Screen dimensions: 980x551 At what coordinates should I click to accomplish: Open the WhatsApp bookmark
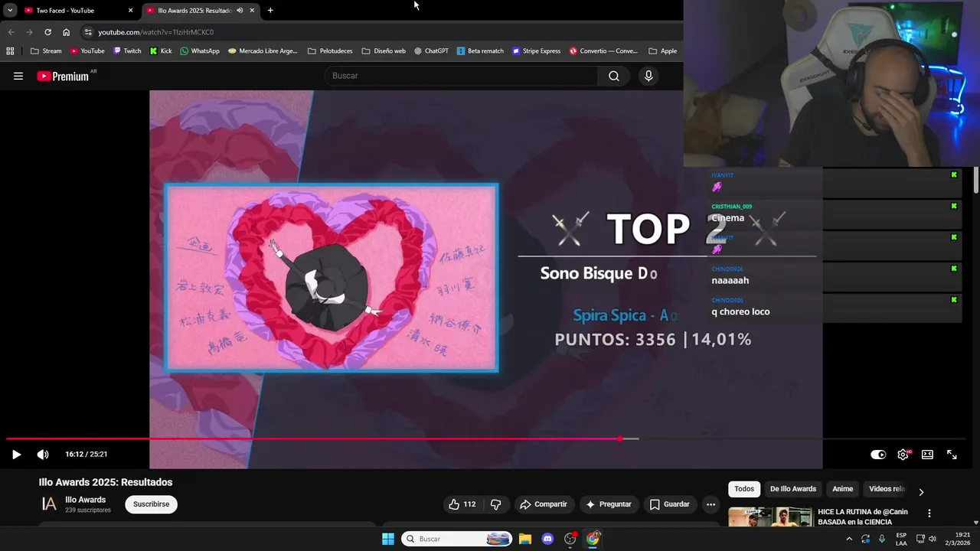click(200, 51)
